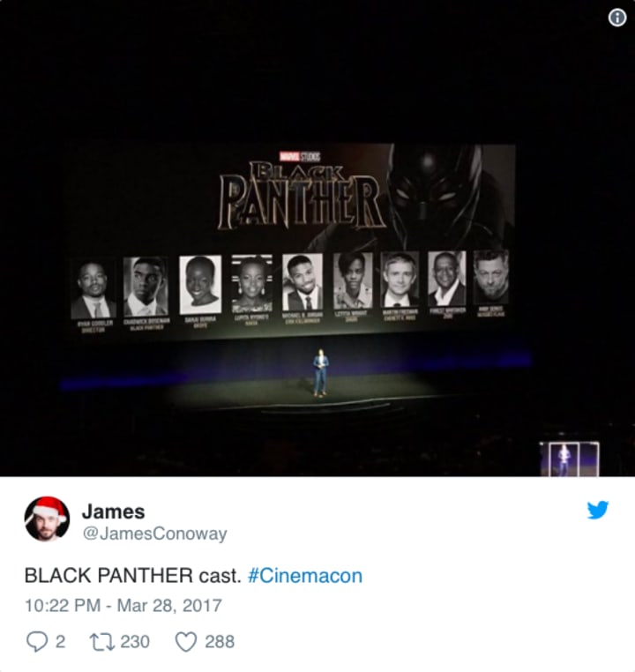Image resolution: width=635 pixels, height=672 pixels.
Task: View the 2 replies count
Action: click(61, 641)
